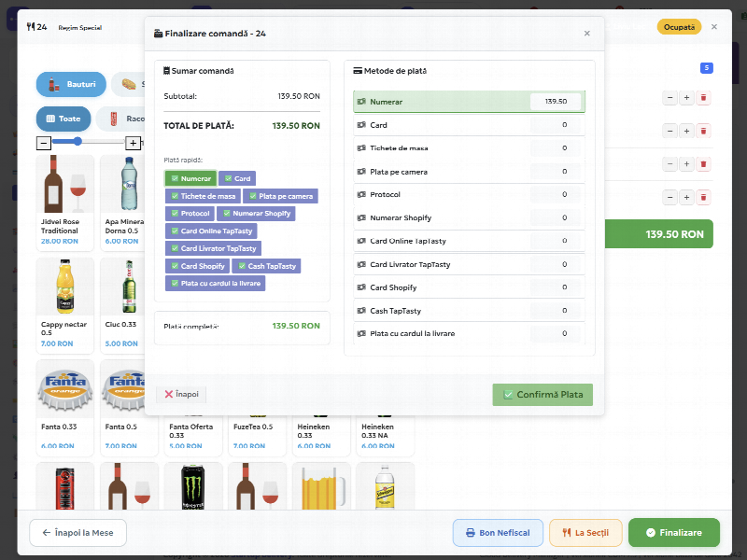747x560 pixels.
Task: Close the table 24 order window
Action: [714, 27]
